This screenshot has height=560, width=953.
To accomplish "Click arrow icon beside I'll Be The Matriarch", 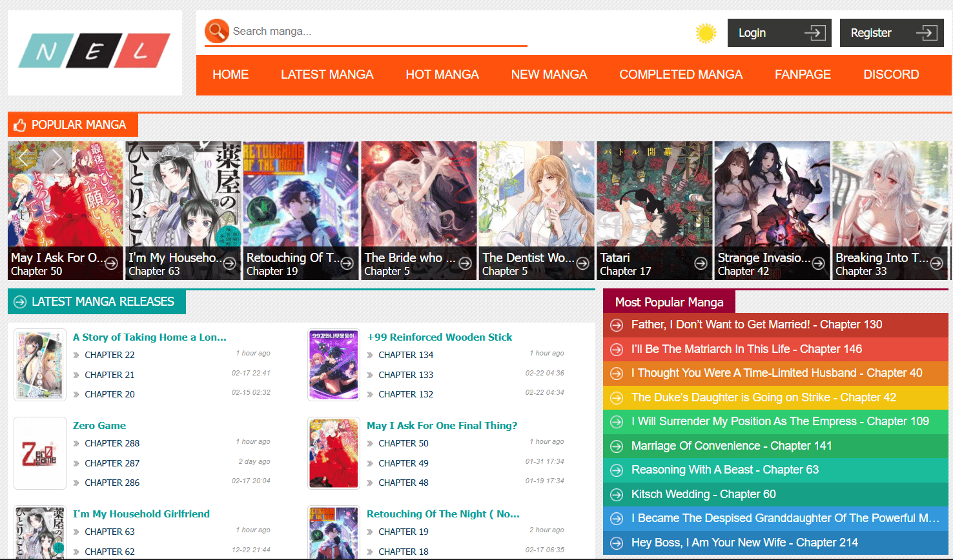I will [617, 349].
